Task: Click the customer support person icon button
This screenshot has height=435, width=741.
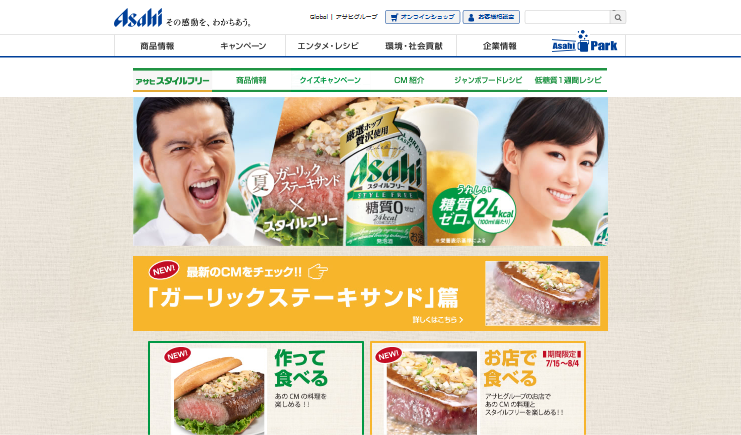Action: pos(491,17)
